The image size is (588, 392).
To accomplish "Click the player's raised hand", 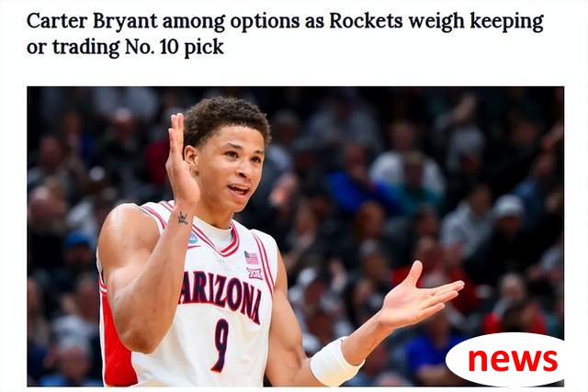I will (x=181, y=163).
